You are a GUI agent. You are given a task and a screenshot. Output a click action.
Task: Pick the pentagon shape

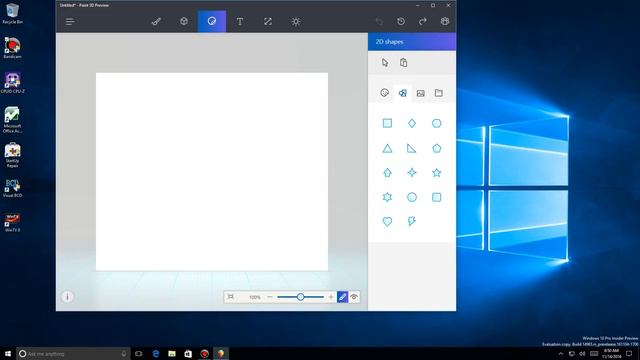437,148
